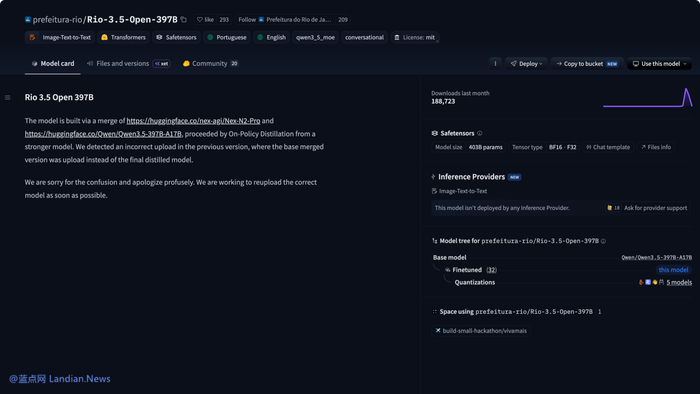This screenshot has height=394, width=700.
Task: Open the Quantizations entry in the model tree
Action: click(475, 282)
